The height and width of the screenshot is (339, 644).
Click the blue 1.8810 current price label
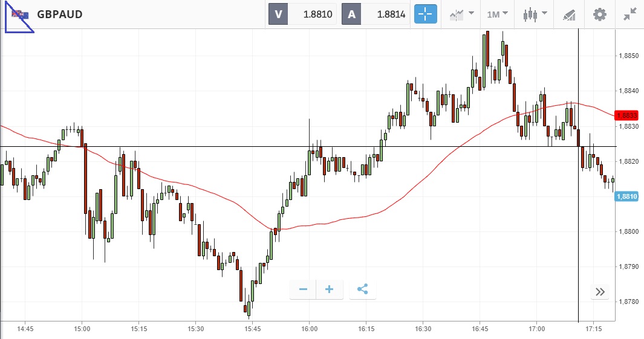(x=626, y=196)
